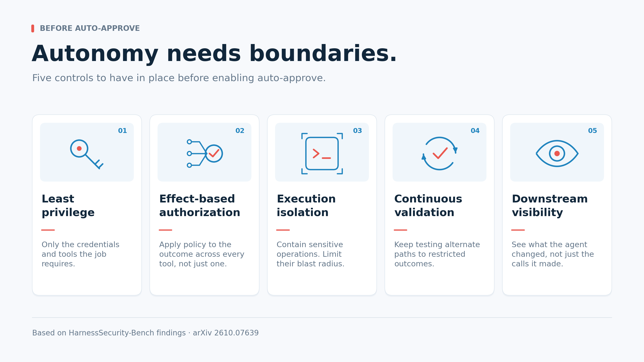Click the branching checkmark icon for Effect-based authorization
This screenshot has width=644, height=362.
click(x=205, y=153)
